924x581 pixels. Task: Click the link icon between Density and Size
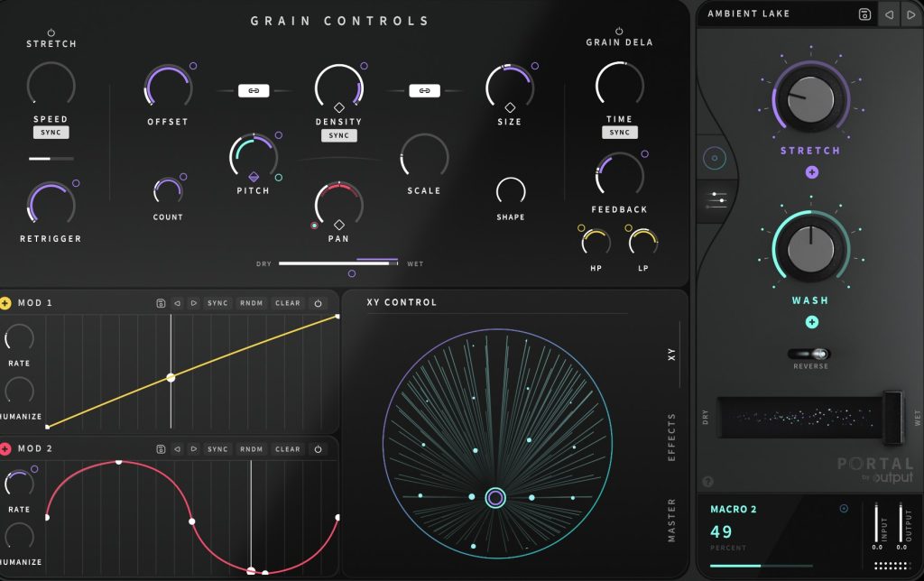pyautogui.click(x=424, y=90)
